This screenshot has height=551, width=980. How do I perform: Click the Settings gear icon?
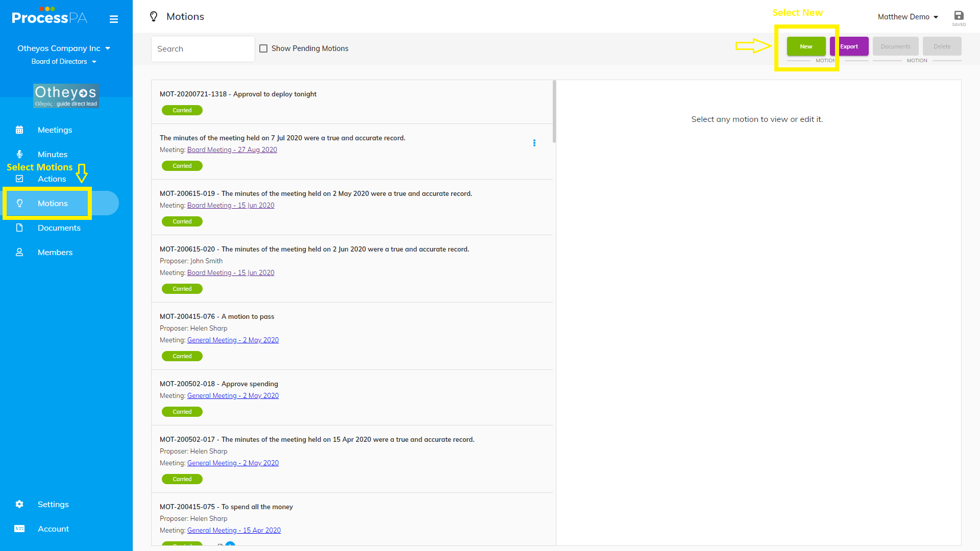pyautogui.click(x=19, y=504)
